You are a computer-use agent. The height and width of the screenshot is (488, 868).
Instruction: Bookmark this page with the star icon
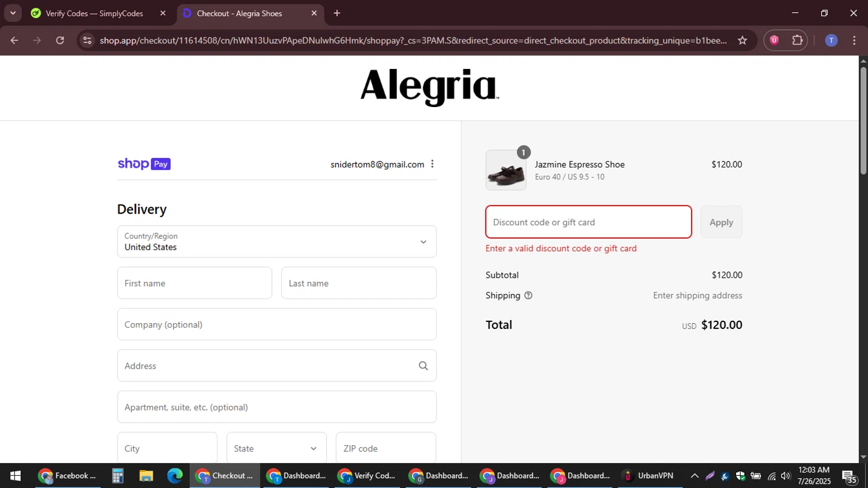[742, 41]
